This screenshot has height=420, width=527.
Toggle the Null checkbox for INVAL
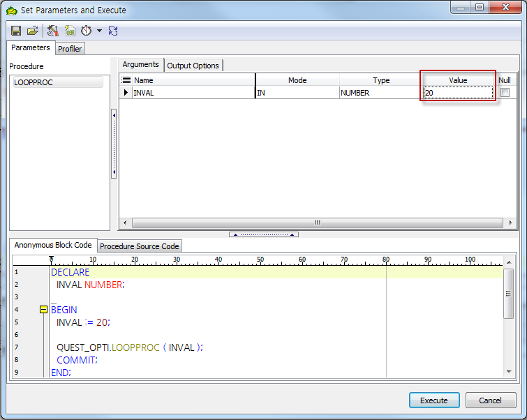[505, 93]
